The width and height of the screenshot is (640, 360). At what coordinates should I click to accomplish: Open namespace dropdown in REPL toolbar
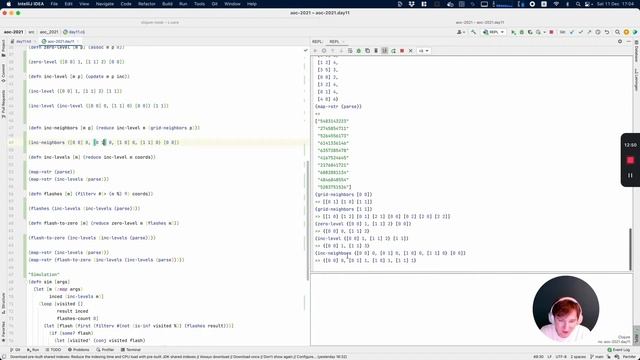tap(424, 51)
